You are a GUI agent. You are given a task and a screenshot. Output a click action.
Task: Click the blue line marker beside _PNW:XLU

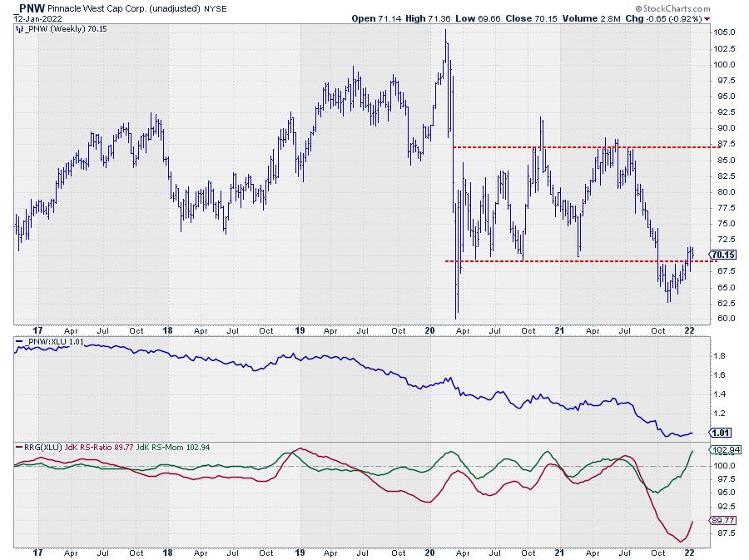tap(19, 342)
